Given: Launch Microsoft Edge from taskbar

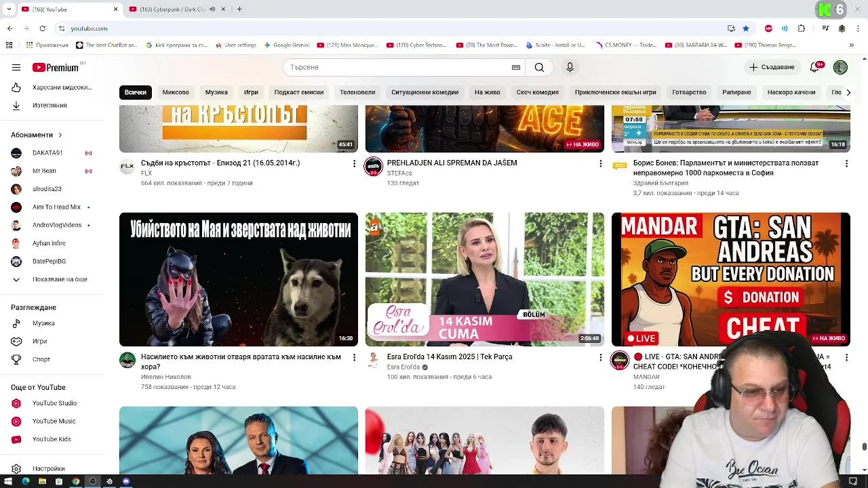Looking at the screenshot, I should (26, 481).
